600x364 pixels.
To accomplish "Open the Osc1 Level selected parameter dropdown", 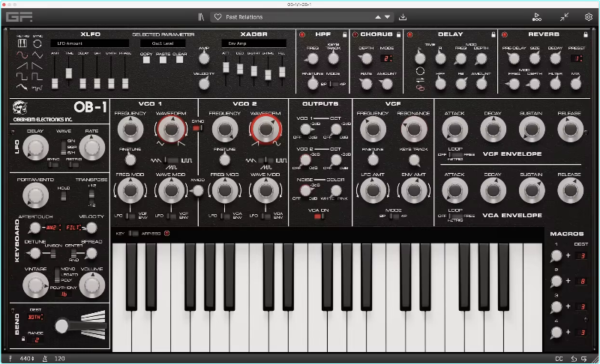I will point(163,43).
